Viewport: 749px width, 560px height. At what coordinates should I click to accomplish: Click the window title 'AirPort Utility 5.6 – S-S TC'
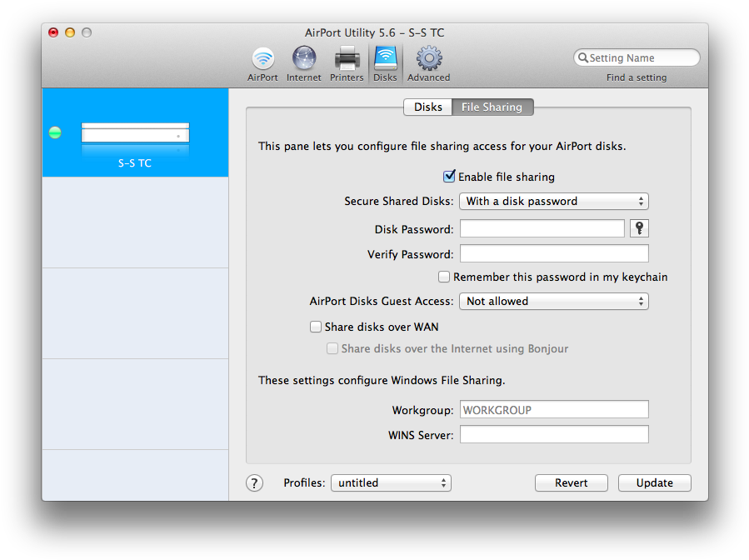coord(375,32)
